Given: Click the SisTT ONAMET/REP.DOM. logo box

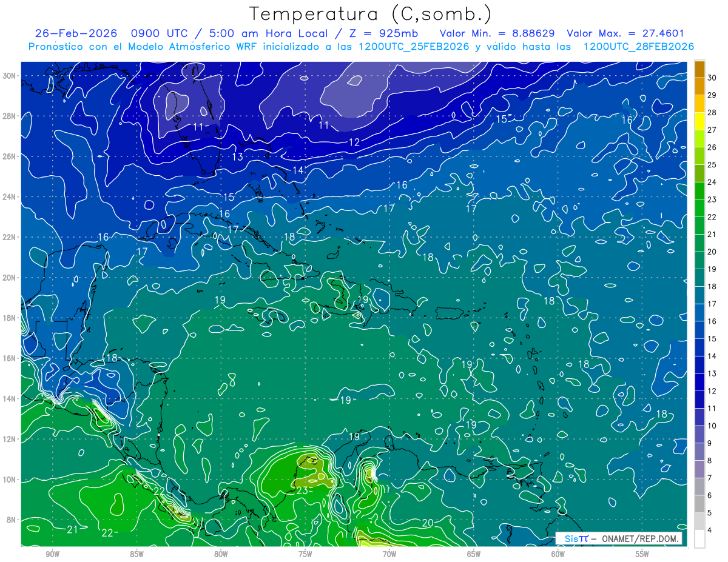Looking at the screenshot, I should pos(619,538).
